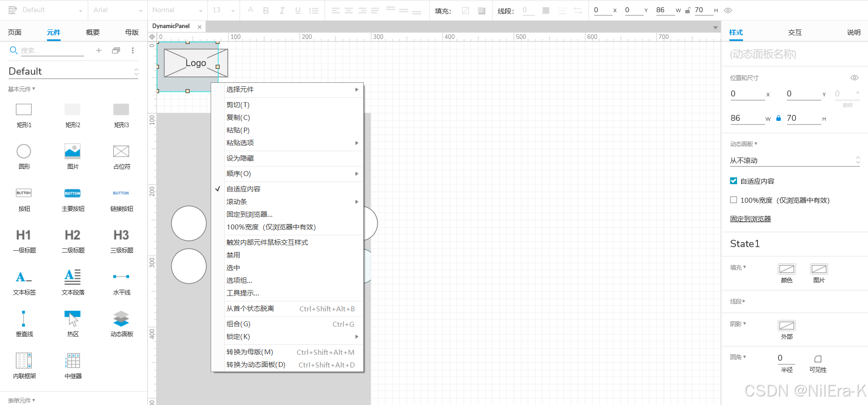Screen dimensions: 868x405
Task: Select the 矩形2 widget icon
Action: pyautogui.click(x=72, y=110)
